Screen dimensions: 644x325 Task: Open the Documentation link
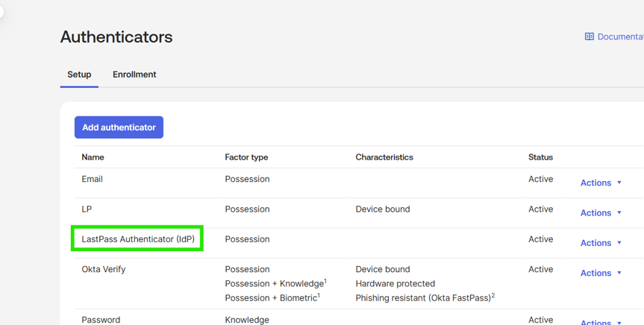point(619,37)
